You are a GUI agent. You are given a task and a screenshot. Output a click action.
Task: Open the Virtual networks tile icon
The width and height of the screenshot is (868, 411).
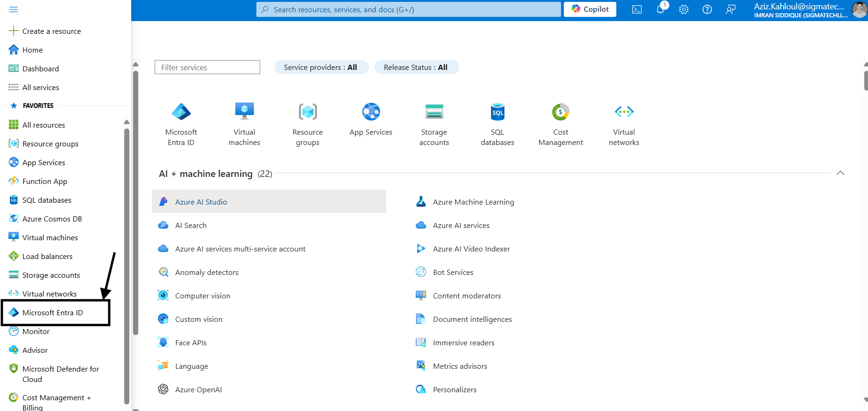(624, 112)
